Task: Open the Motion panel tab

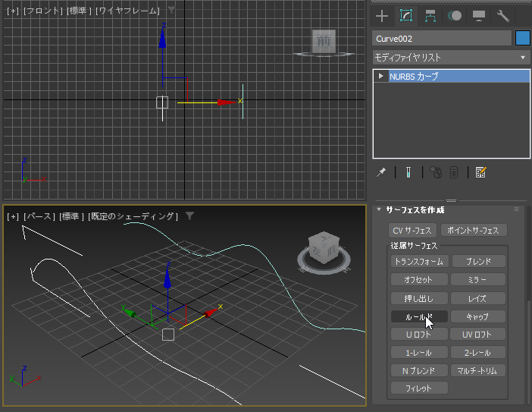Action: click(x=454, y=16)
